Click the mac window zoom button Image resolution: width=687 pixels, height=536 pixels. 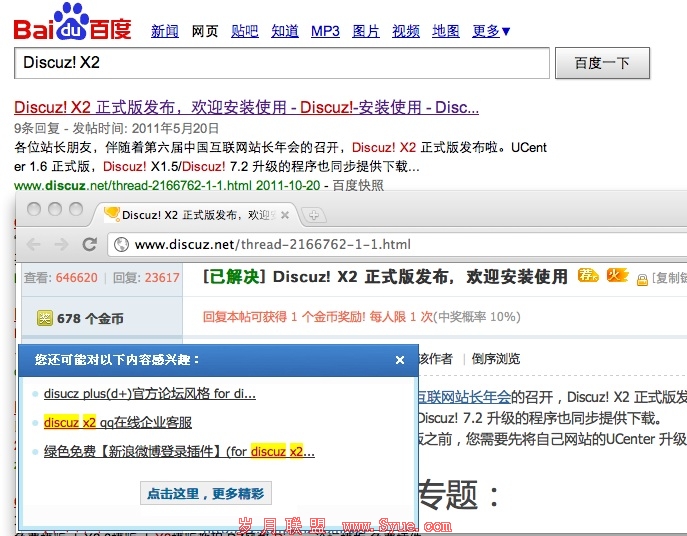(x=76, y=209)
